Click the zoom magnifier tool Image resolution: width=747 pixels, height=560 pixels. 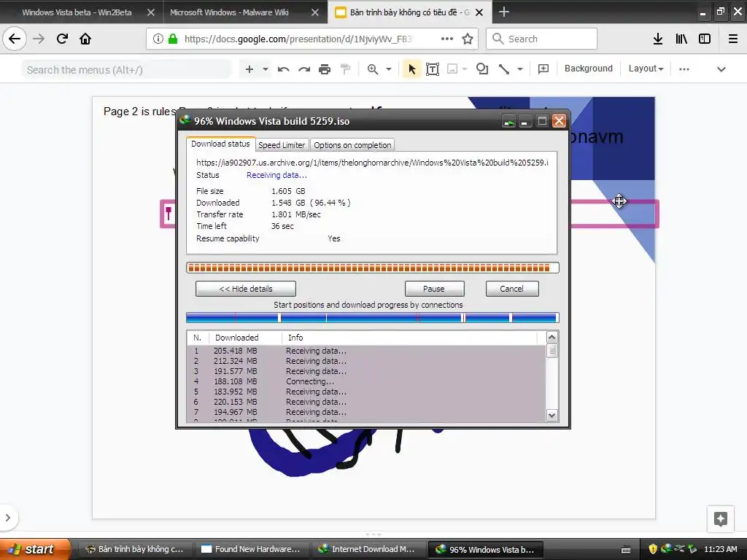click(373, 69)
